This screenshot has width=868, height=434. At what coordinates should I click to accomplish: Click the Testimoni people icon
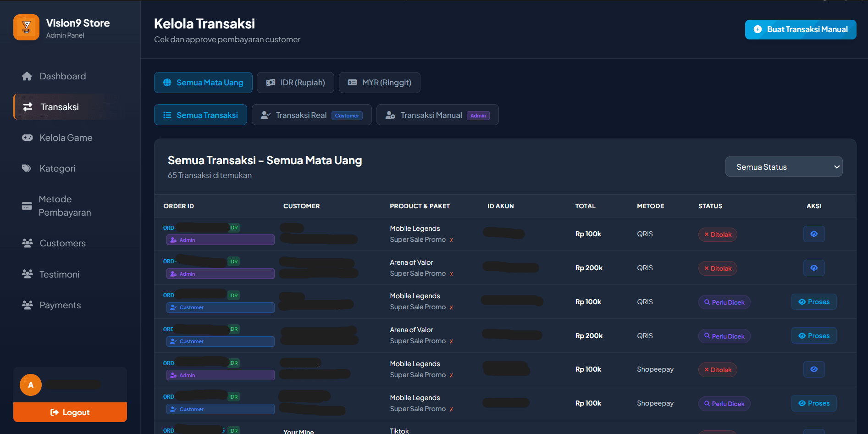[28, 274]
